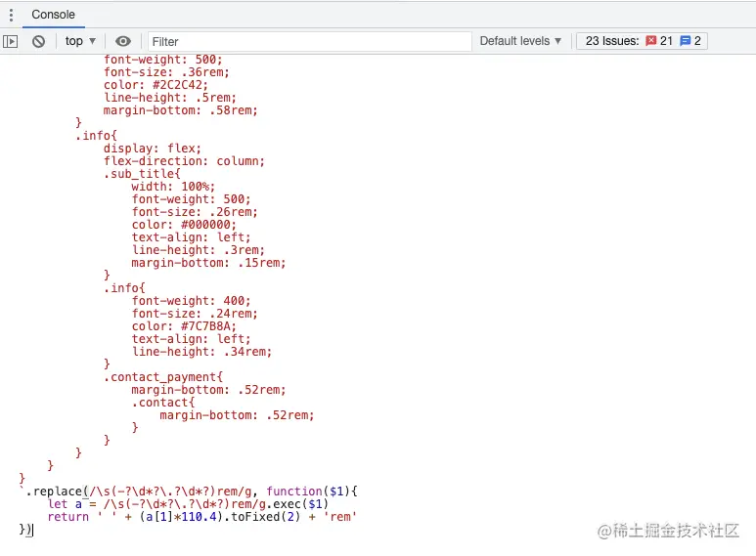Create a live expression with the eye icon
Viewport: 756px width, 556px height.
coord(123,41)
